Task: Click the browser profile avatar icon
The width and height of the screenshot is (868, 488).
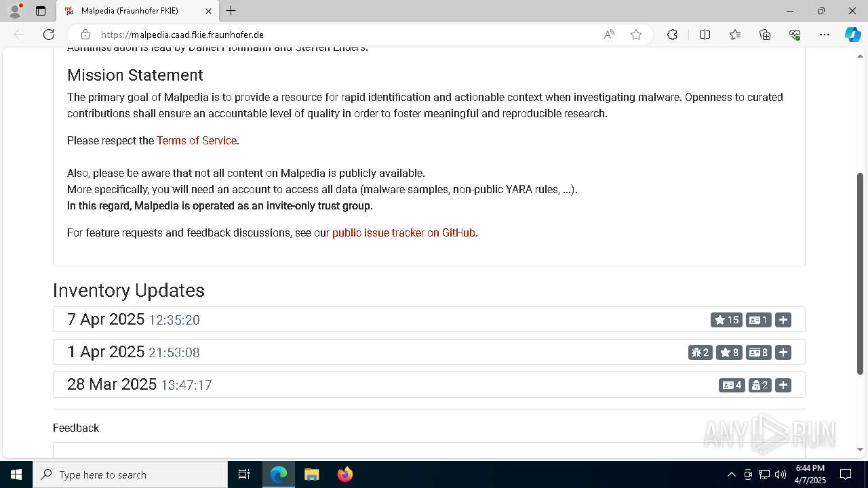Action: point(14,11)
